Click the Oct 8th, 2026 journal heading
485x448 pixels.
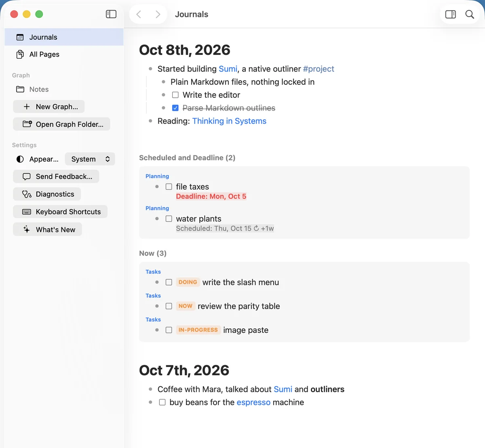point(185,50)
